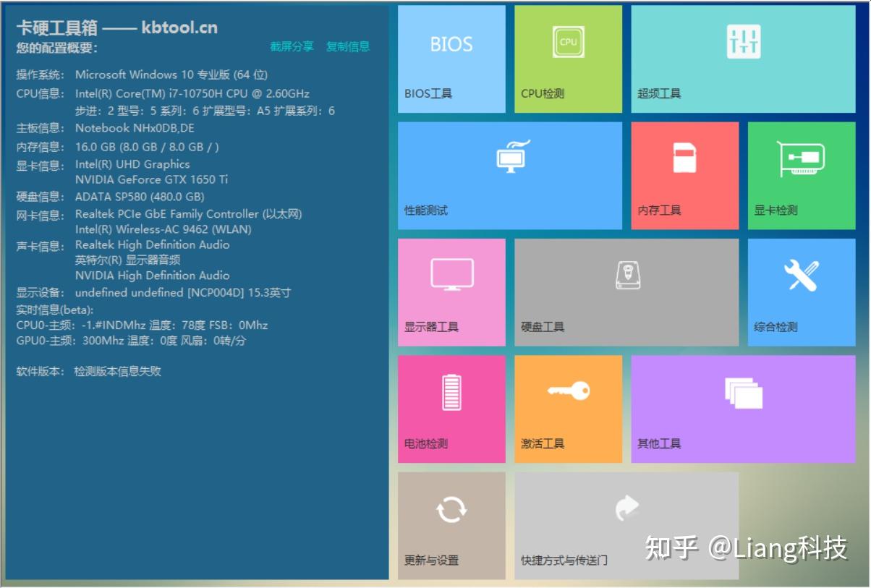Click the ADATA SP580 (480.0 GB) line
The image size is (871, 588).
pyautogui.click(x=140, y=197)
